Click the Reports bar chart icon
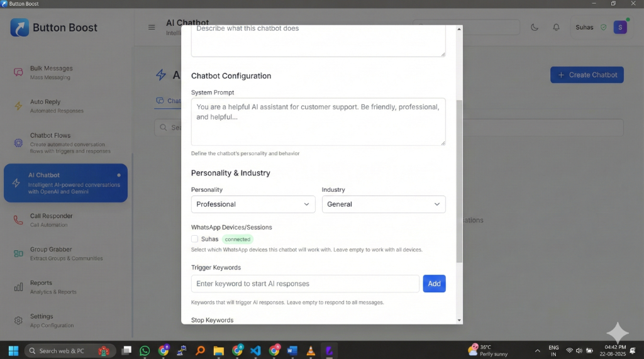This screenshot has width=644, height=359. [x=18, y=287]
